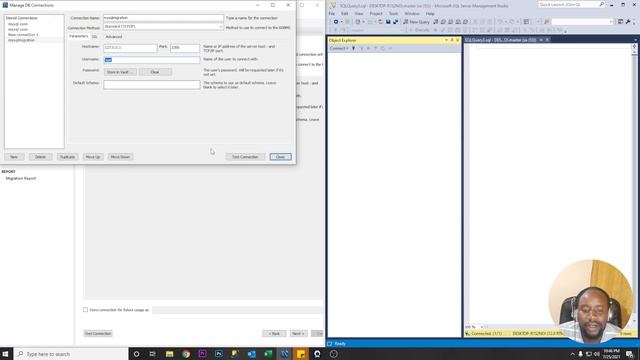The height and width of the screenshot is (360, 640).
Task: Click the Quick Launch search icon in SSMS
Action: 602,4
